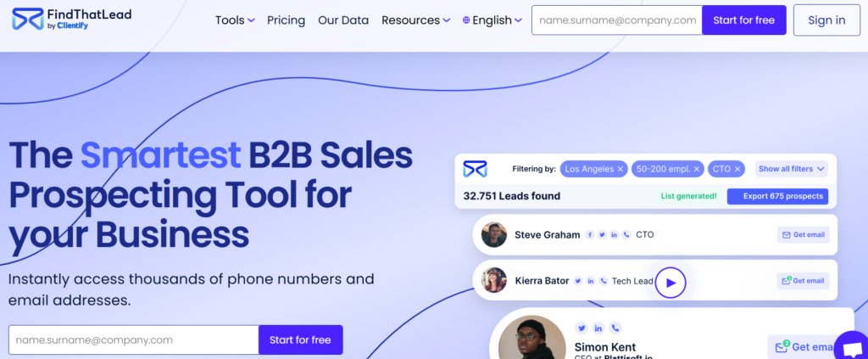
Task: Go to the Pricing page
Action: point(286,20)
